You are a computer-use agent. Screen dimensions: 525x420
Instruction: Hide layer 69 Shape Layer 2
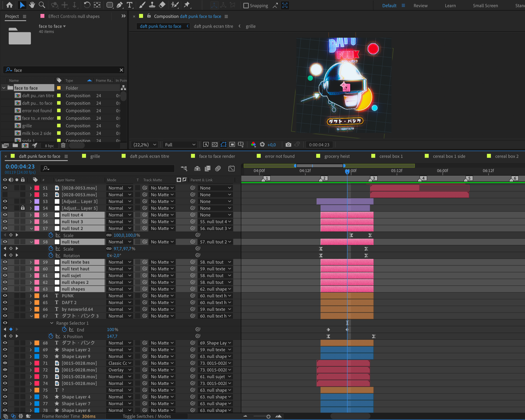click(x=5, y=350)
